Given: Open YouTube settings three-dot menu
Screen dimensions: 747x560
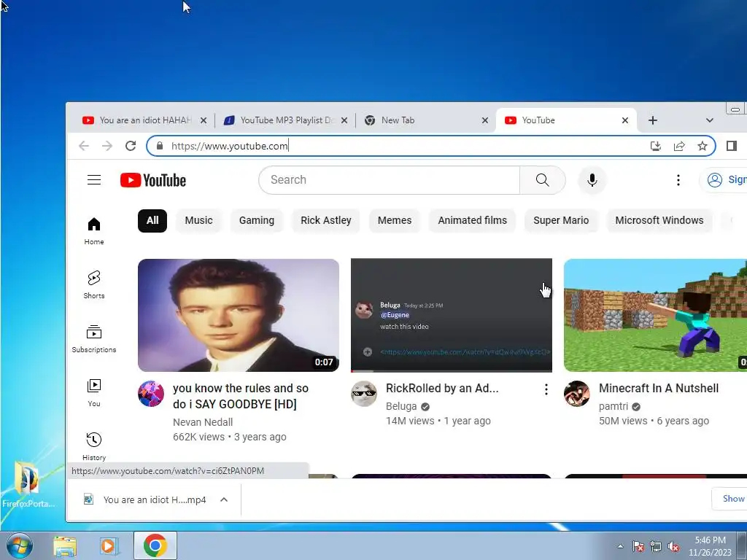Looking at the screenshot, I should pos(678,180).
